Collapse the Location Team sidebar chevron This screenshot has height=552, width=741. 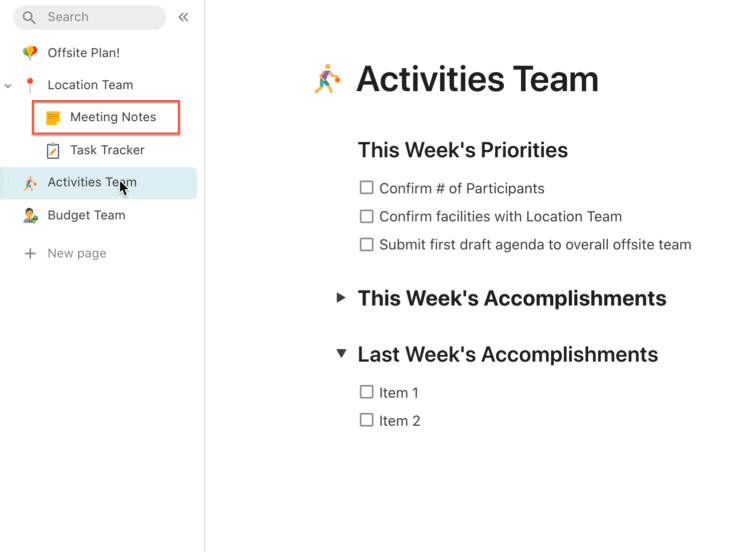click(9, 86)
